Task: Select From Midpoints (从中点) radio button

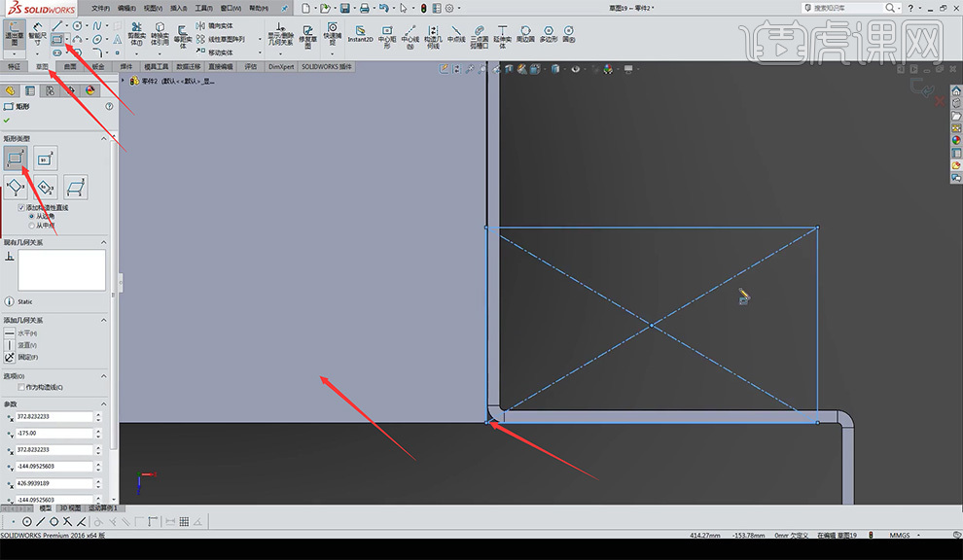Action: click(x=32, y=226)
